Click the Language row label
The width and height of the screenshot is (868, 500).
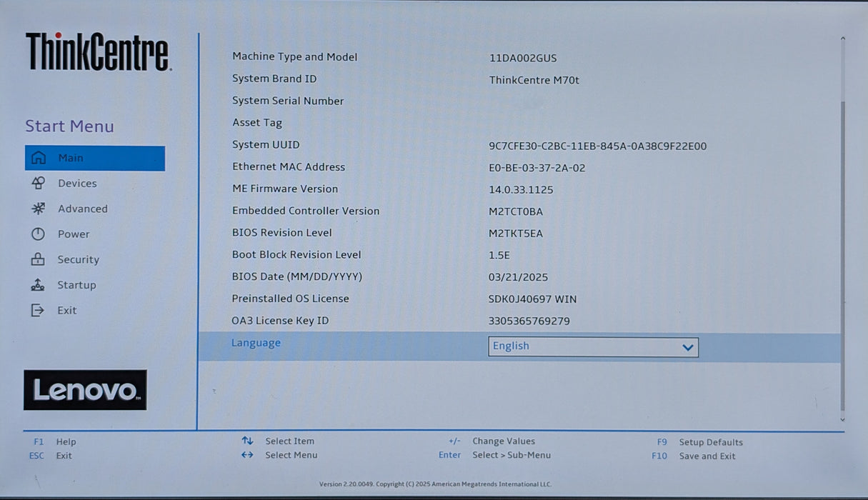256,343
